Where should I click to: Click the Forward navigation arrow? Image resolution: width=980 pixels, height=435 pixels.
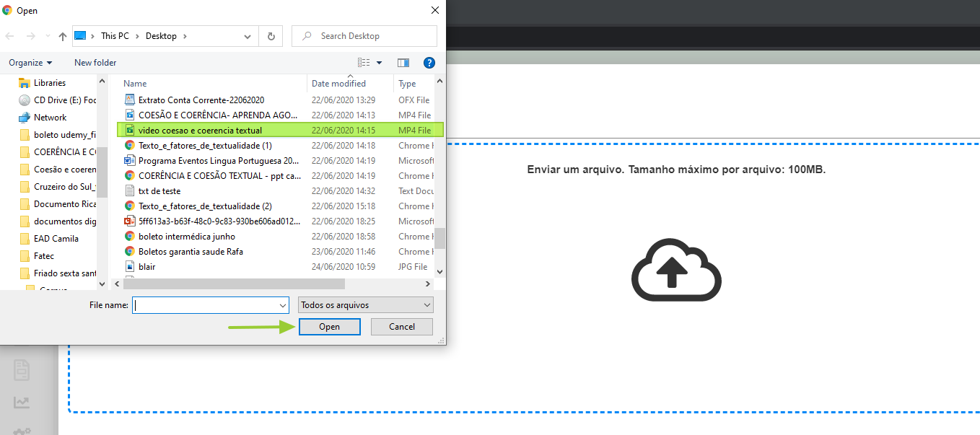[30, 36]
